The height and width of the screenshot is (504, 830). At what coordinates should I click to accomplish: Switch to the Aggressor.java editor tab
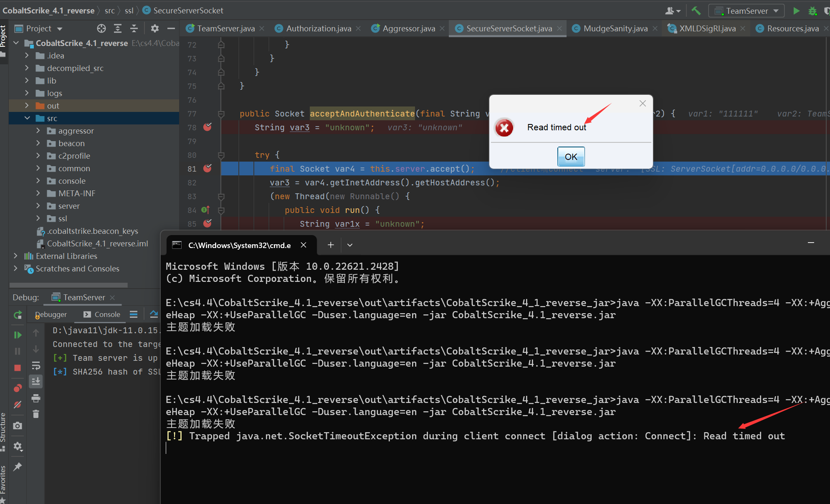[x=408, y=28]
